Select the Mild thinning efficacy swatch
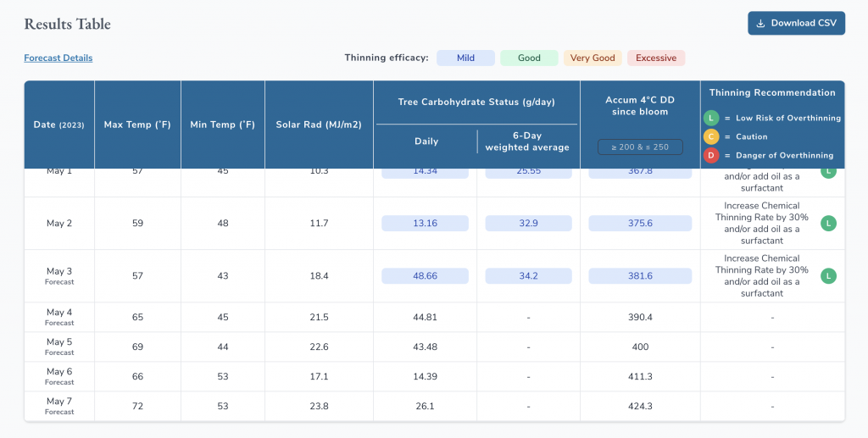This screenshot has height=438, width=868. pos(465,58)
